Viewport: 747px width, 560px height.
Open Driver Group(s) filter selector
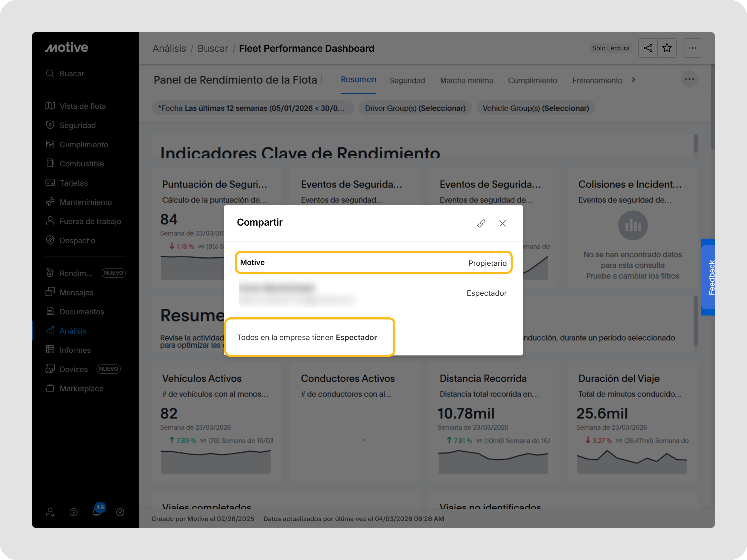[415, 108]
